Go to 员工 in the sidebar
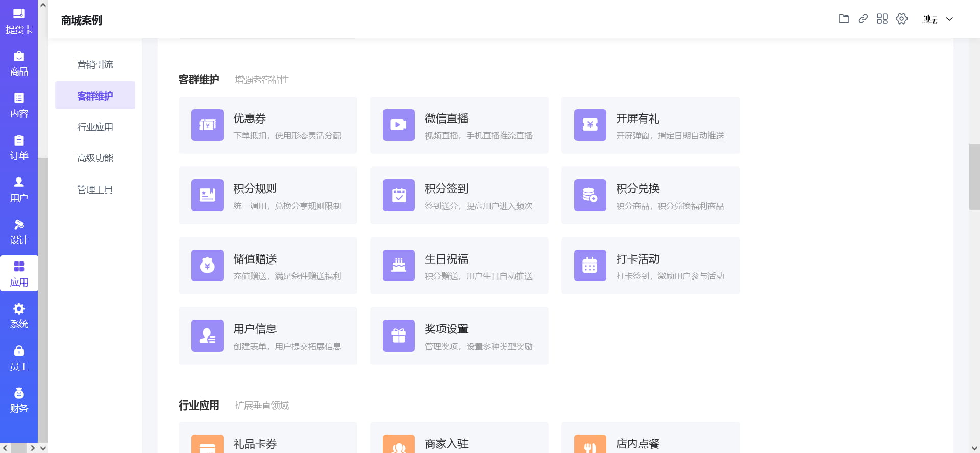Viewport: 980px width, 453px height. tap(19, 359)
